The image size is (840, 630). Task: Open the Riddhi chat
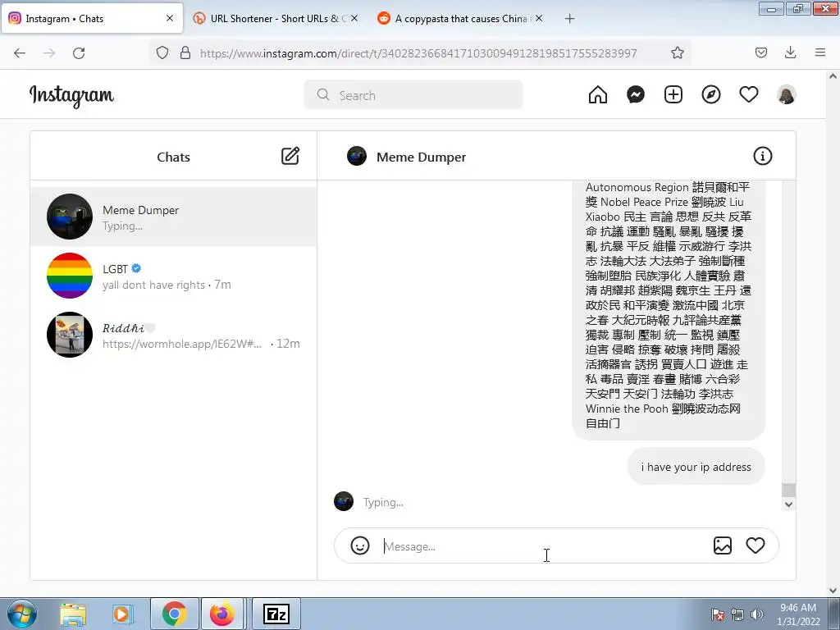tap(173, 335)
